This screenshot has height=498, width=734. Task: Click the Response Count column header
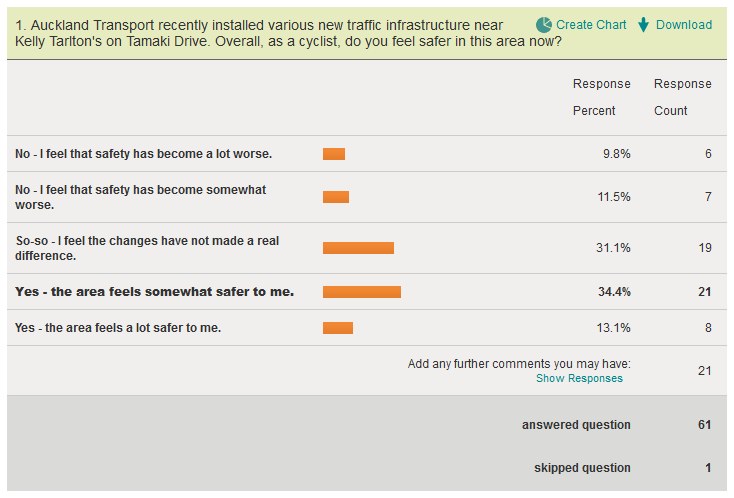tap(682, 97)
